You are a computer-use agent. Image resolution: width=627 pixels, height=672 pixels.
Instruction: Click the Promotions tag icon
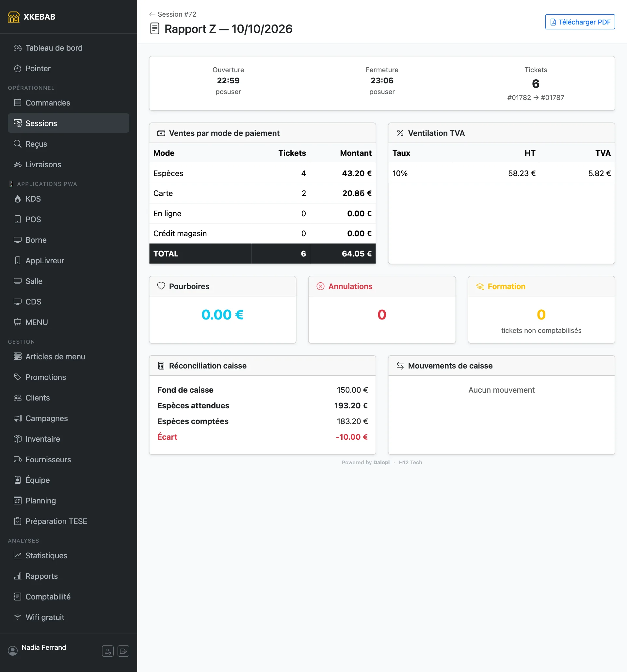(x=18, y=377)
